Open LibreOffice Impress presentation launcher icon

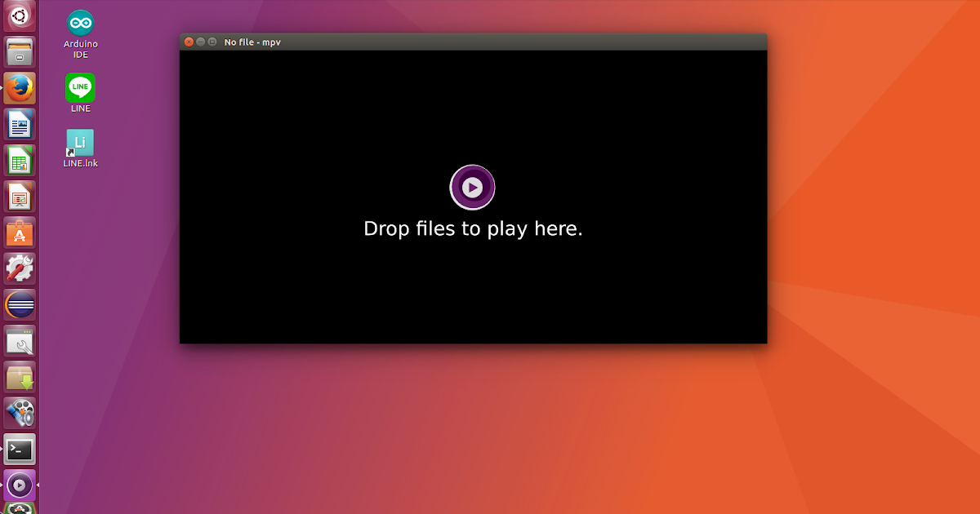pos(20,196)
